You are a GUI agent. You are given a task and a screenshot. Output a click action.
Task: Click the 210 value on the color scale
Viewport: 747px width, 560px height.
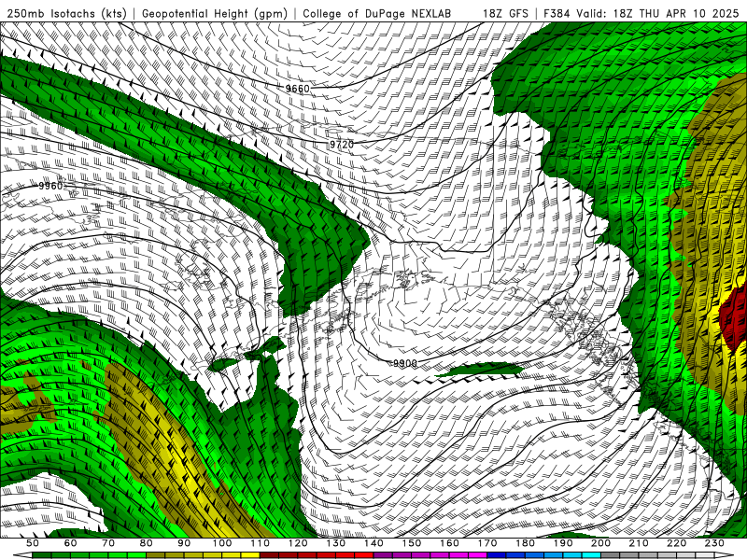pyautogui.click(x=639, y=543)
